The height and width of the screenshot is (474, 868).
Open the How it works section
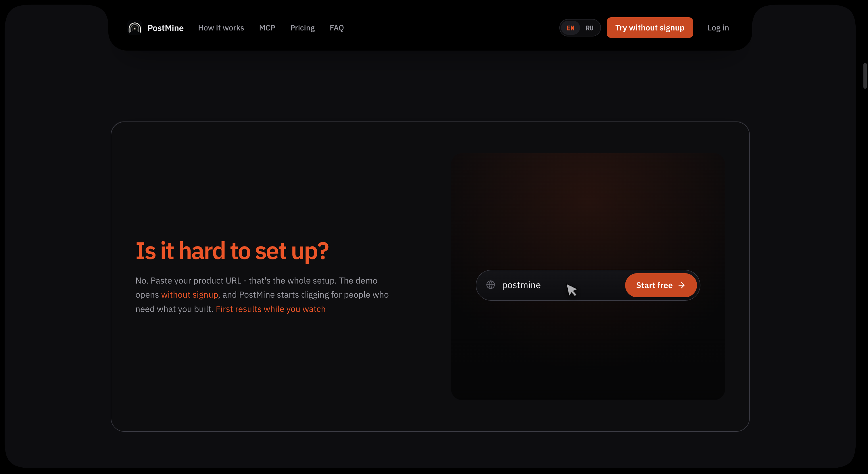click(221, 28)
